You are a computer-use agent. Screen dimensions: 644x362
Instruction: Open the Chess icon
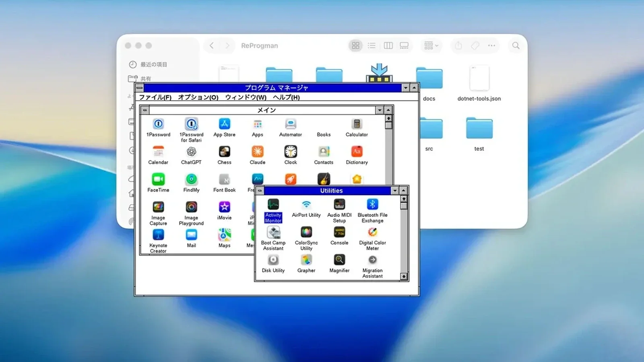point(224,152)
